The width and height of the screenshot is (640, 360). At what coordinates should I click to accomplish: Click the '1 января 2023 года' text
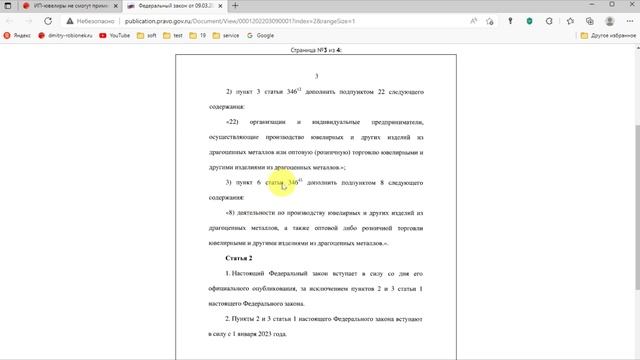point(259,334)
